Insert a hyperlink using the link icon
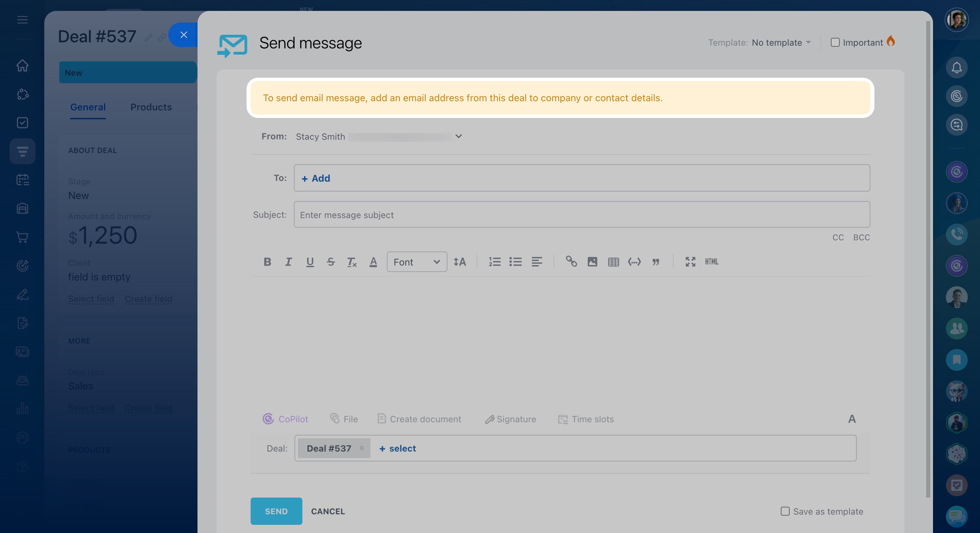Viewport: 980px width, 533px height. 571,261
